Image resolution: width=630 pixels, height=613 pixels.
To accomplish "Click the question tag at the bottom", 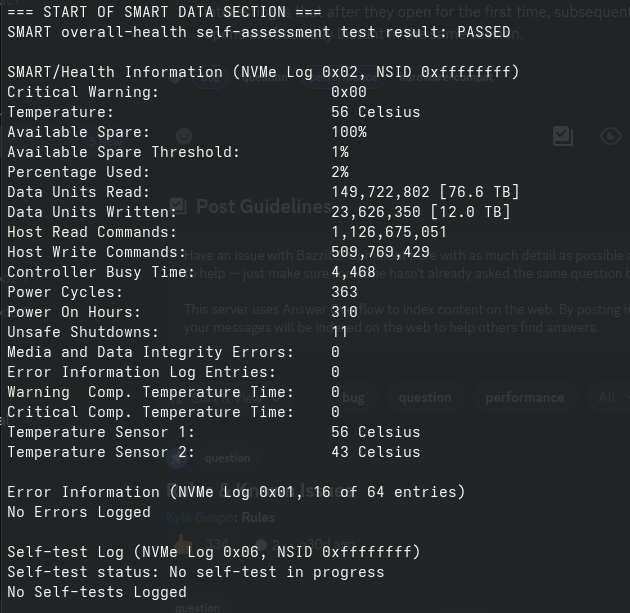I will click(197, 606).
